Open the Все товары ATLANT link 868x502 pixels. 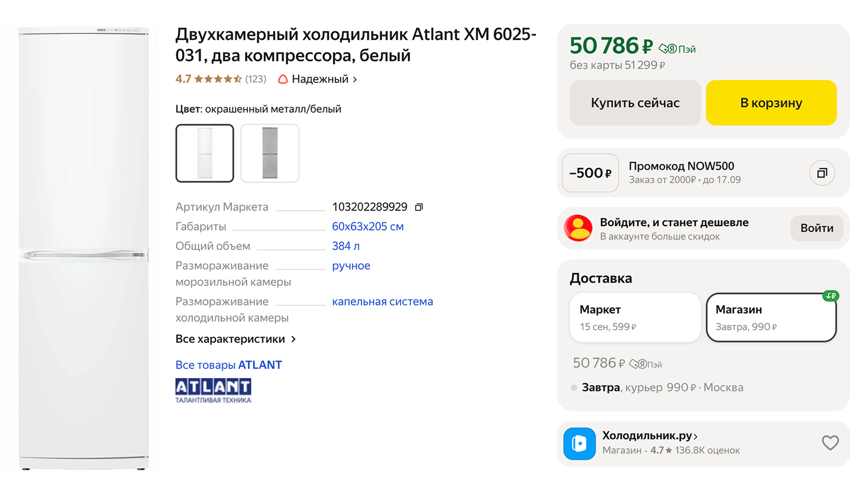click(x=228, y=364)
